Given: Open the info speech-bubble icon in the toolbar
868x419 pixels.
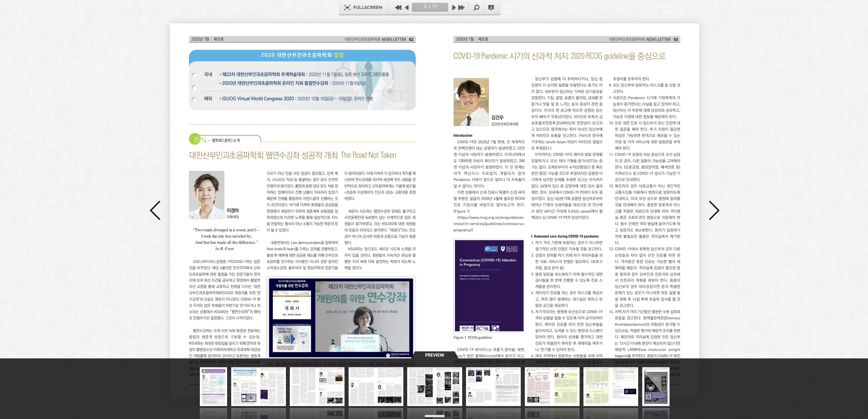Looking at the screenshot, I should click(491, 7).
